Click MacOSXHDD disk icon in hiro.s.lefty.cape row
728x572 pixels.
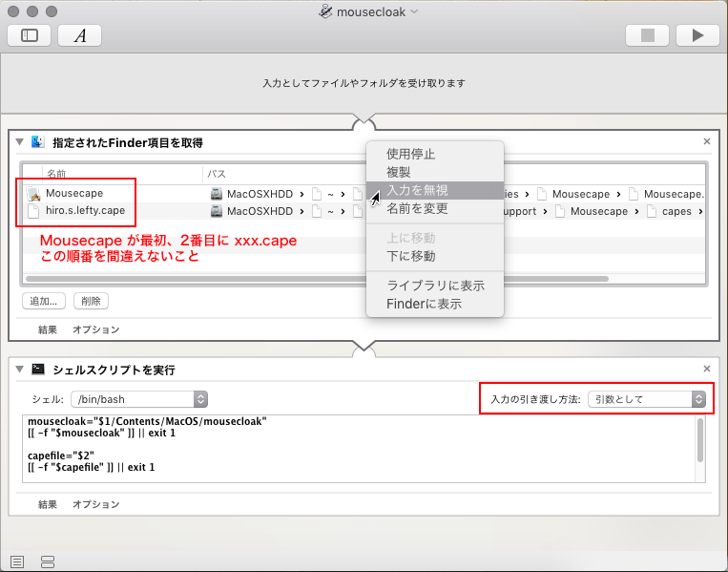coord(217,211)
